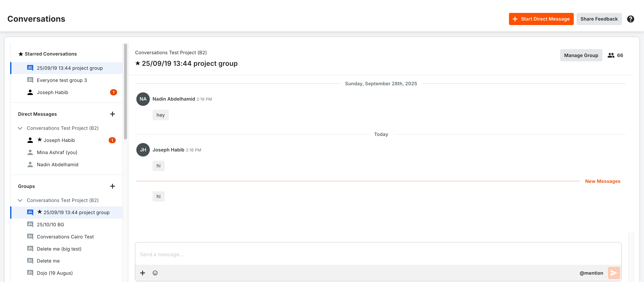Create a new group with plus icon
Viewport: 644px width, 282px height.
[x=112, y=186]
